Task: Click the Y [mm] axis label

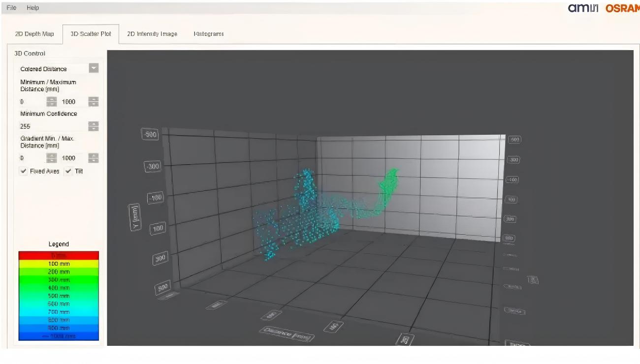Action: coord(136,217)
